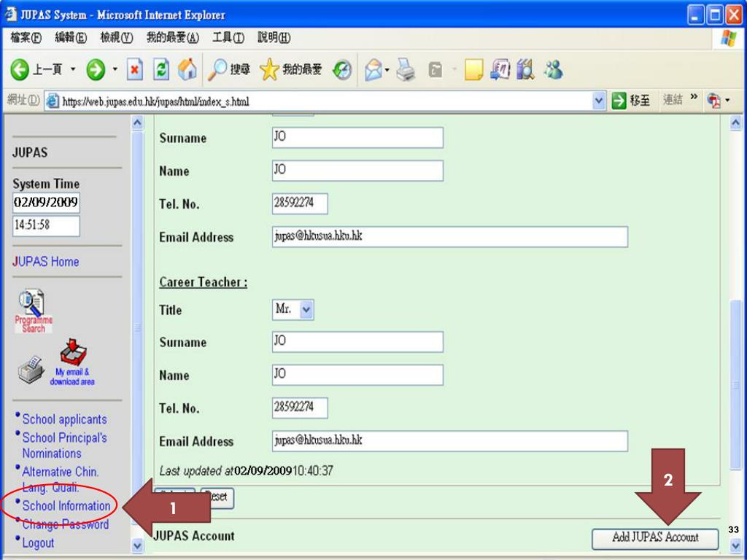Viewport: 747px width, 560px height.
Task: Click the first Email Address field
Action: 449,237
